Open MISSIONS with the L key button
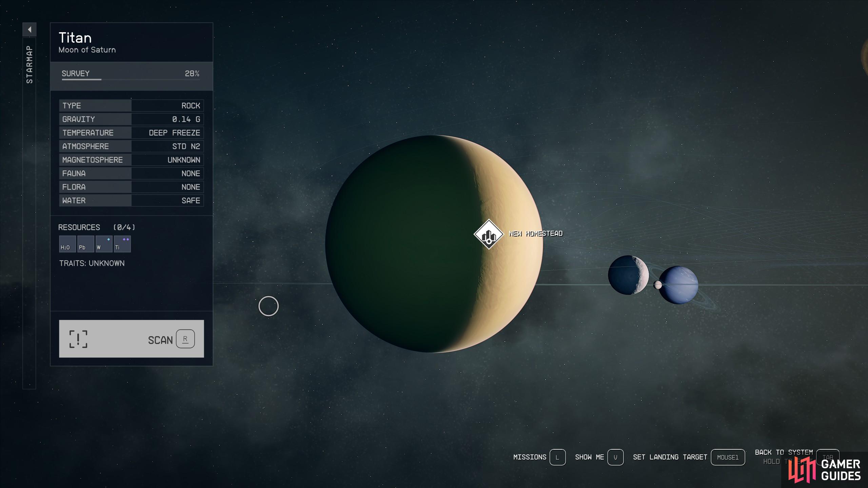Image resolution: width=868 pixels, height=488 pixels. (x=558, y=457)
